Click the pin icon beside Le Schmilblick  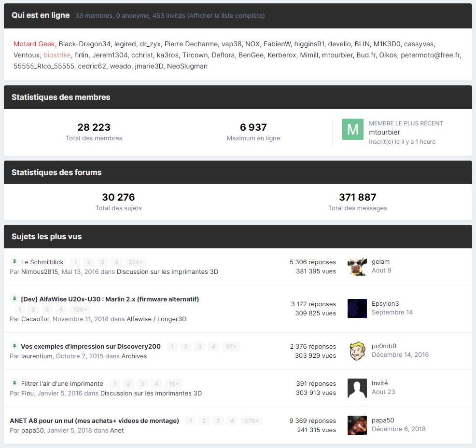click(14, 261)
